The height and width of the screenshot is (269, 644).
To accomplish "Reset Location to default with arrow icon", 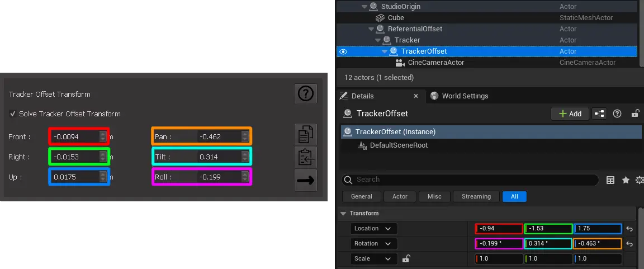I will 629,229.
